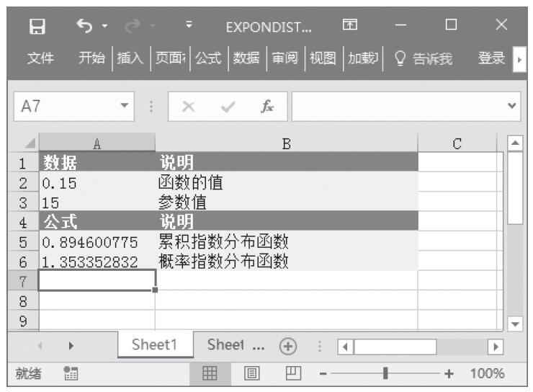The height and width of the screenshot is (392, 533).
Task: Open the 文件 menu
Action: (40, 58)
